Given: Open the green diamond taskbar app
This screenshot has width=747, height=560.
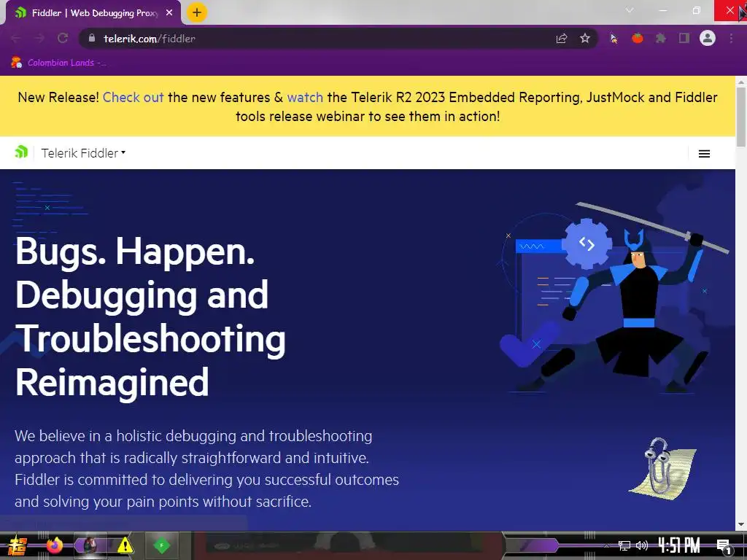Looking at the screenshot, I should tap(161, 545).
